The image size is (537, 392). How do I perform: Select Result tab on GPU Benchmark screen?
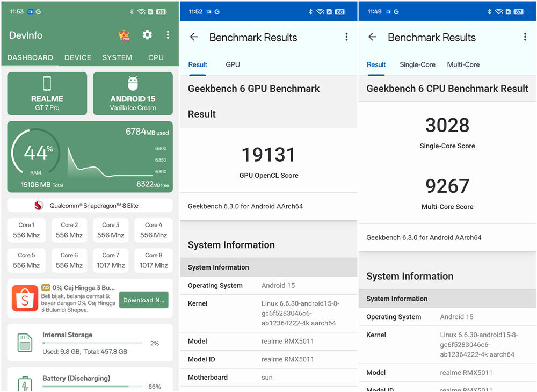[198, 64]
